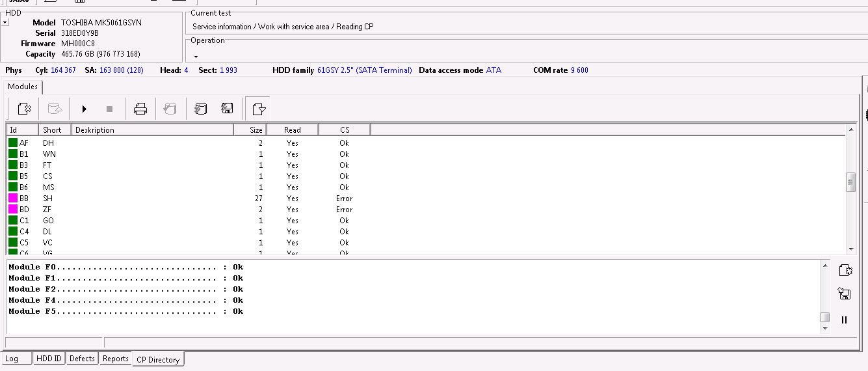Click module list scrollbar up arrow
The height and width of the screenshot is (371, 868).
click(851, 130)
